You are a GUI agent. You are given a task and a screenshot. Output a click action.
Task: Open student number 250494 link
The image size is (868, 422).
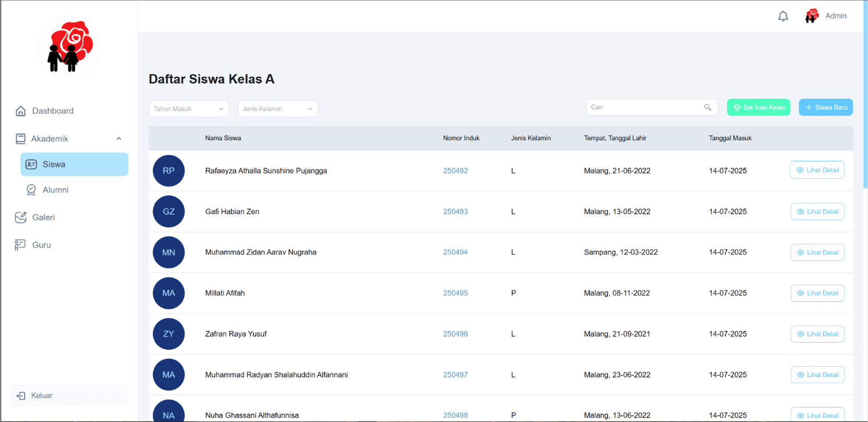pyautogui.click(x=456, y=252)
